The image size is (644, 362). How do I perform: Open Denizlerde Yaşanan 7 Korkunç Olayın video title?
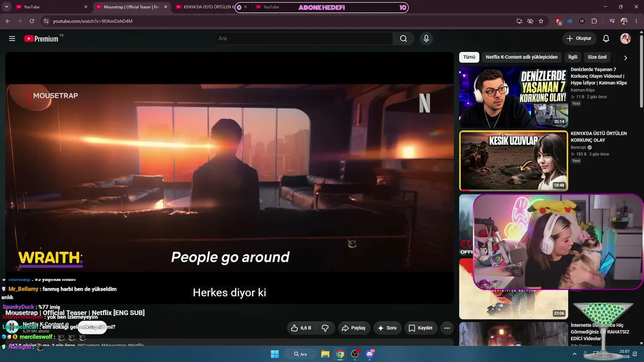599,76
